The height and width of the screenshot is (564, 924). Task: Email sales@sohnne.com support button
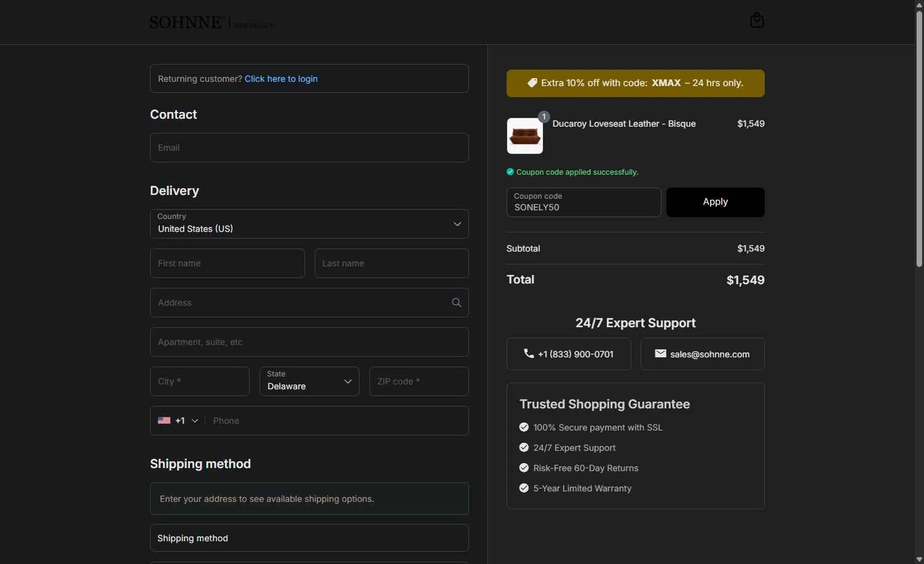coord(703,354)
